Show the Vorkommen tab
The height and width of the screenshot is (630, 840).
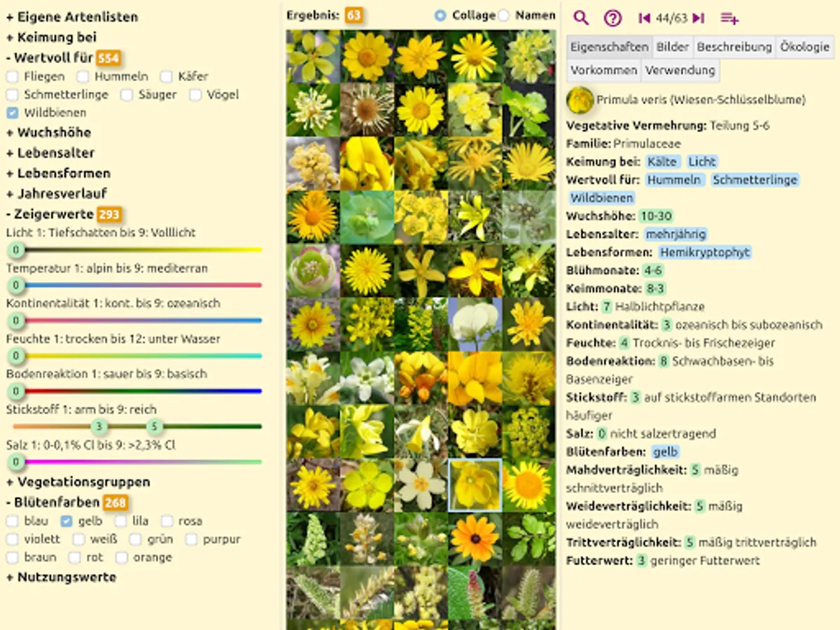point(603,70)
